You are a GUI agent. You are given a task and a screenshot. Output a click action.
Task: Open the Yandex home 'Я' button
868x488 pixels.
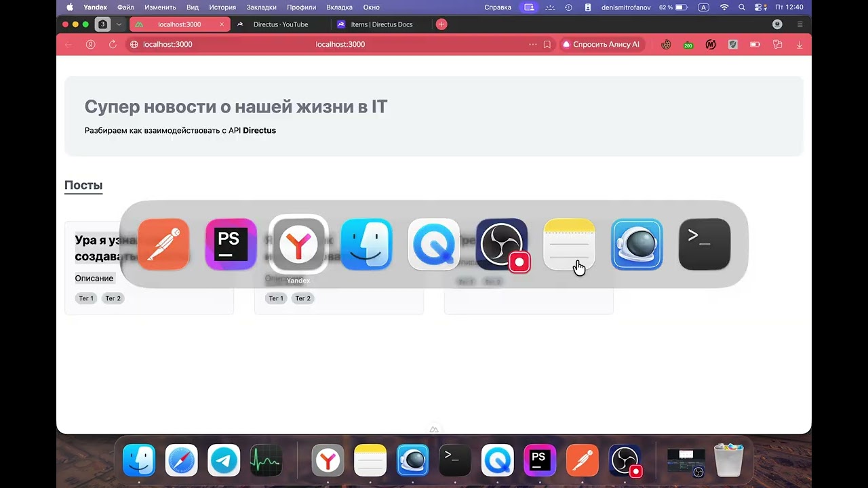pyautogui.click(x=91, y=45)
